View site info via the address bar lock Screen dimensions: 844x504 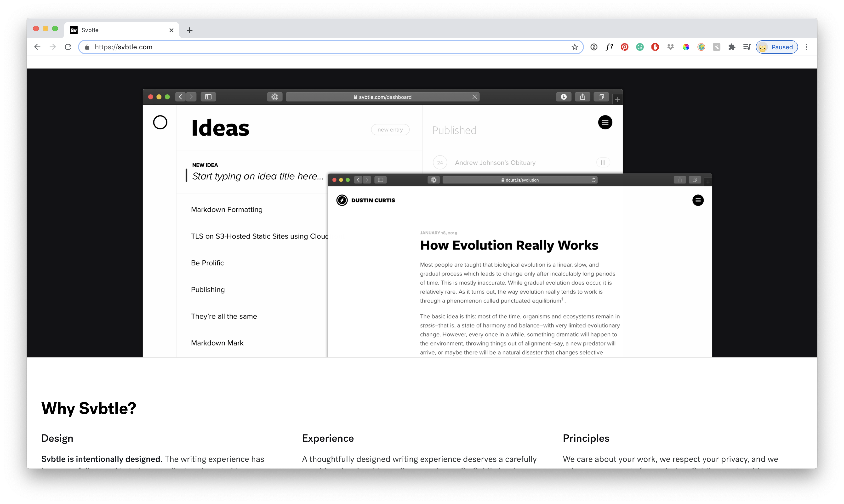[87, 47]
